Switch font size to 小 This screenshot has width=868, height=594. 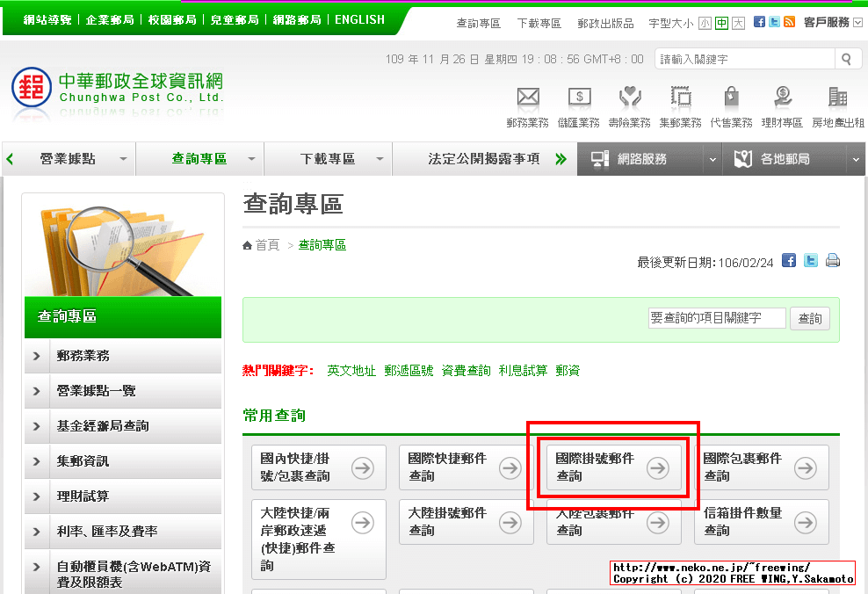point(705,21)
